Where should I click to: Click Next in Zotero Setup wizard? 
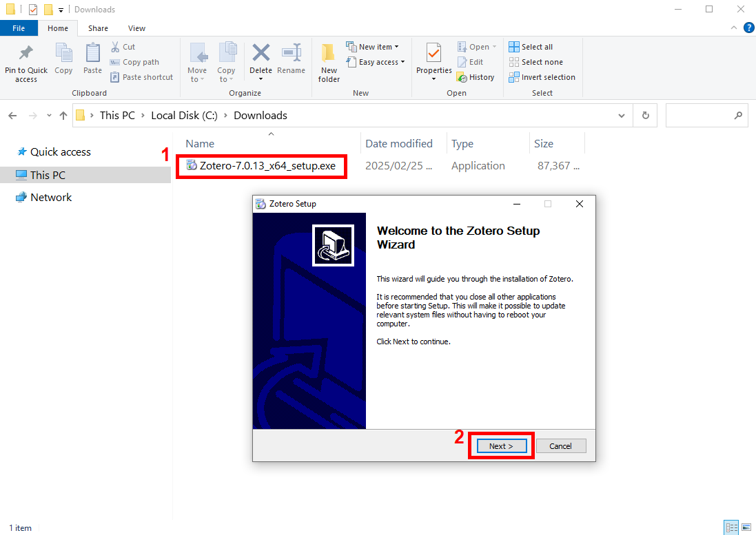pyautogui.click(x=501, y=446)
